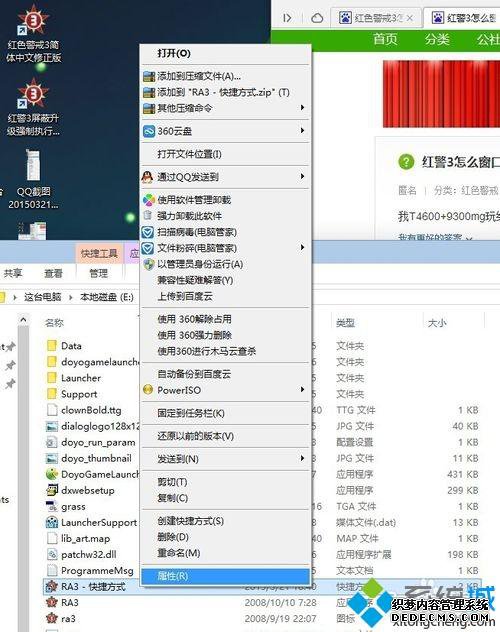This screenshot has height=632, width=500.
Task: Click the DoyoGameLaunch application icon
Action: tap(52, 474)
